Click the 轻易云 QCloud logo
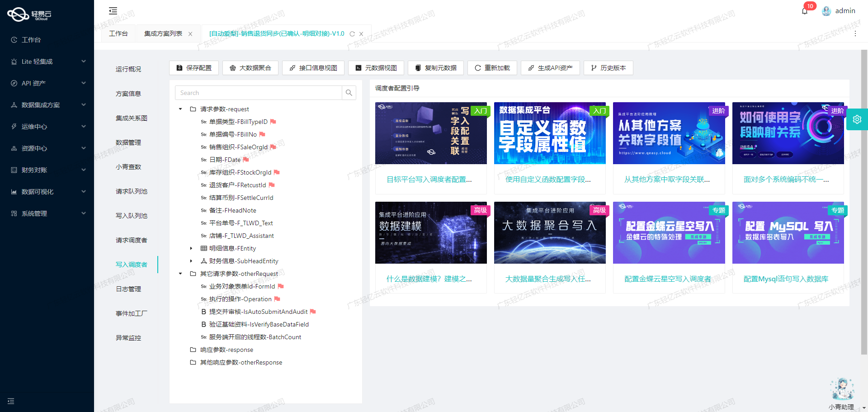Image resolution: width=868 pixels, height=412 pixels. (28, 14)
